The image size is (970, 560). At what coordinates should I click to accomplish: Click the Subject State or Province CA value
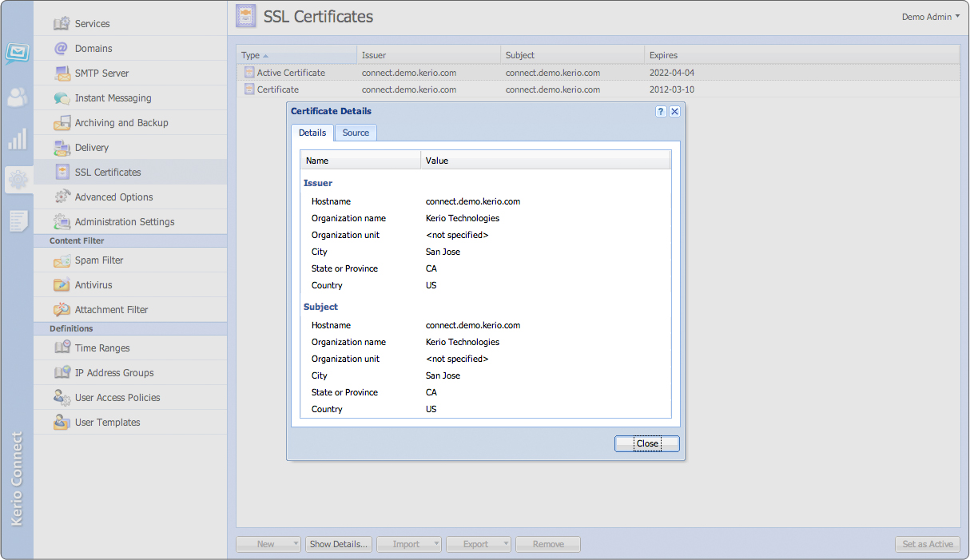coord(431,392)
